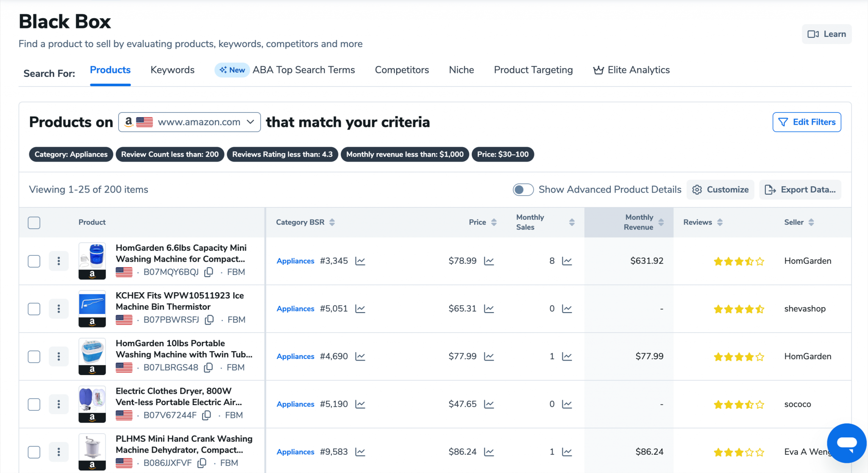This screenshot has width=868, height=473.
Task: Click the Edit Filters button
Action: 806,122
